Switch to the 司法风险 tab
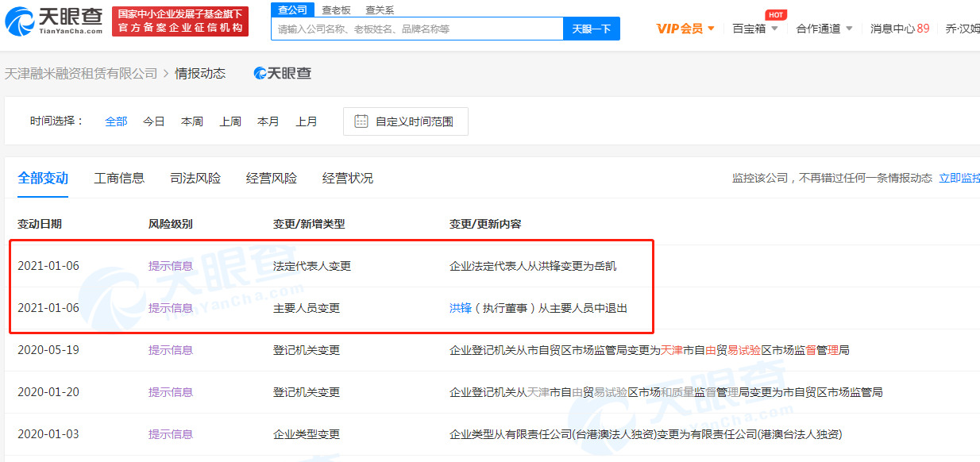The width and height of the screenshot is (980, 462). tap(195, 178)
